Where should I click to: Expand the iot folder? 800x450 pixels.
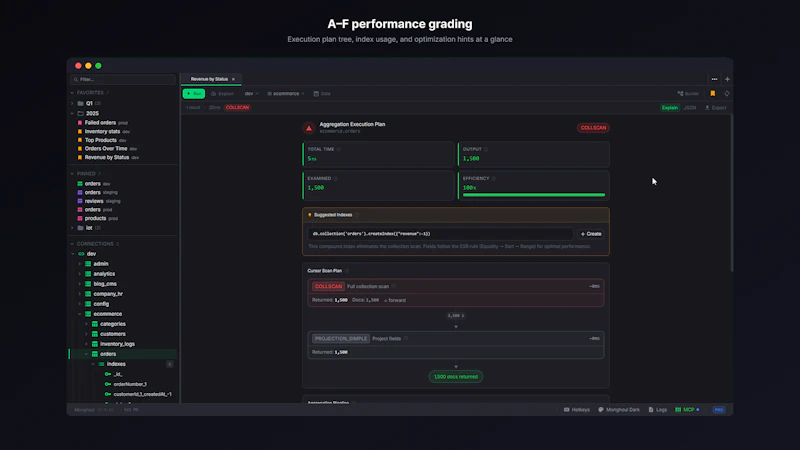(72, 228)
